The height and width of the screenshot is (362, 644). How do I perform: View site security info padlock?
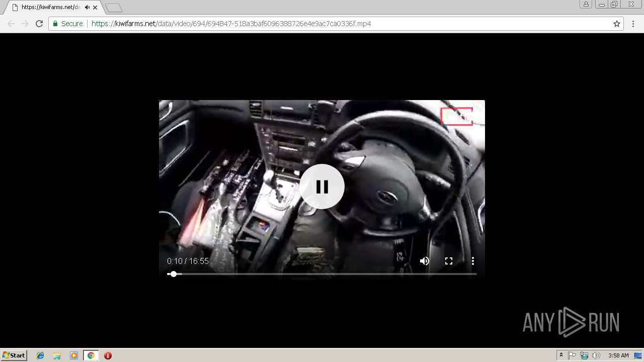pyautogui.click(x=55, y=24)
